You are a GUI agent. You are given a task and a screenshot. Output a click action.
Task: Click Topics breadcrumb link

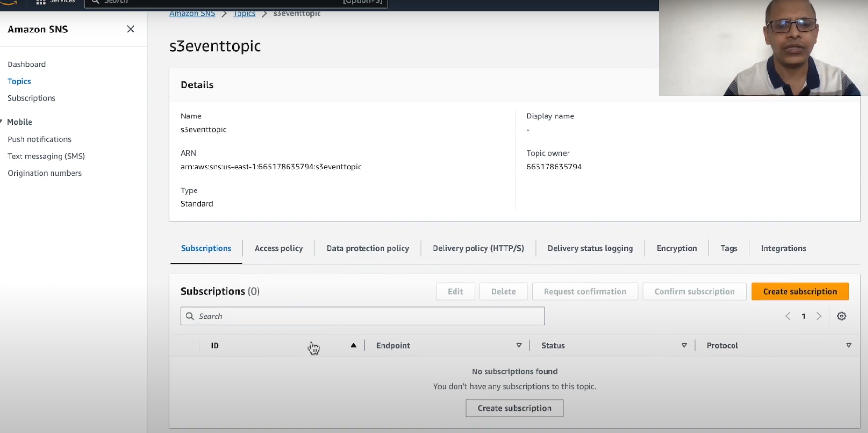pyautogui.click(x=244, y=14)
